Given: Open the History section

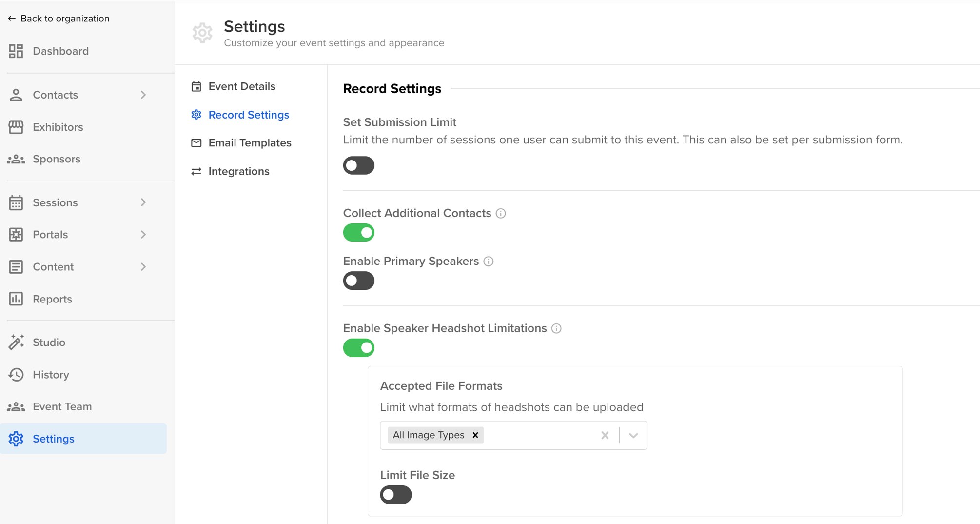Looking at the screenshot, I should click(x=51, y=375).
